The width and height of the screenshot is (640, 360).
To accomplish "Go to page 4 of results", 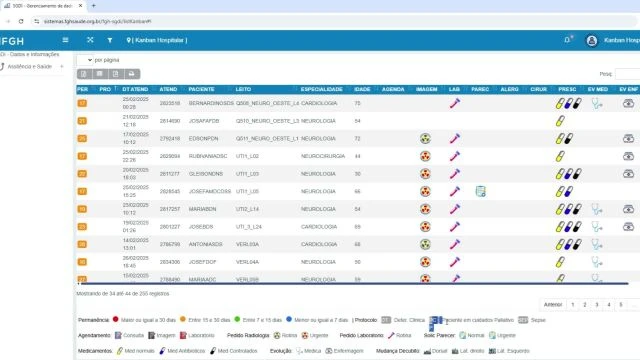I will coord(609,304).
